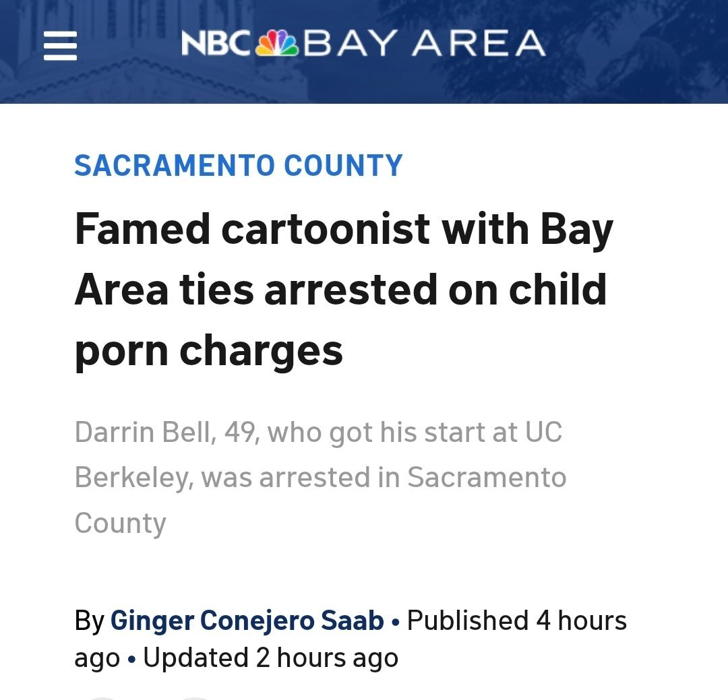Click the NBC letters in the header
The width and height of the screenshot is (728, 700).
tap(216, 44)
